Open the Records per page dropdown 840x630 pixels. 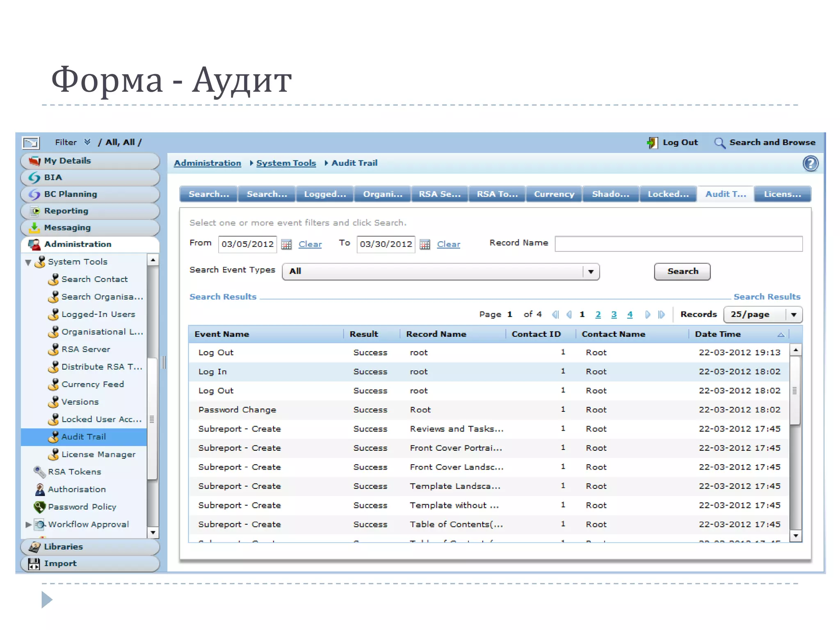[x=794, y=315]
